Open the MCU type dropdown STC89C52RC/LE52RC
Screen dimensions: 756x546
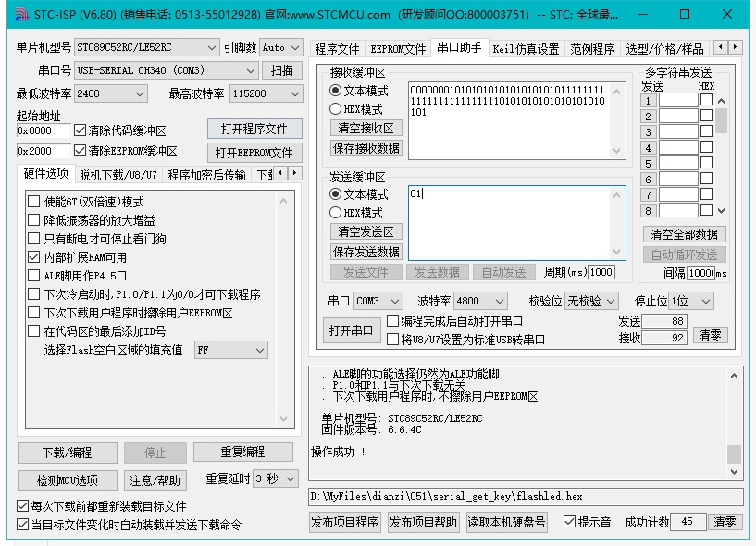point(146,47)
